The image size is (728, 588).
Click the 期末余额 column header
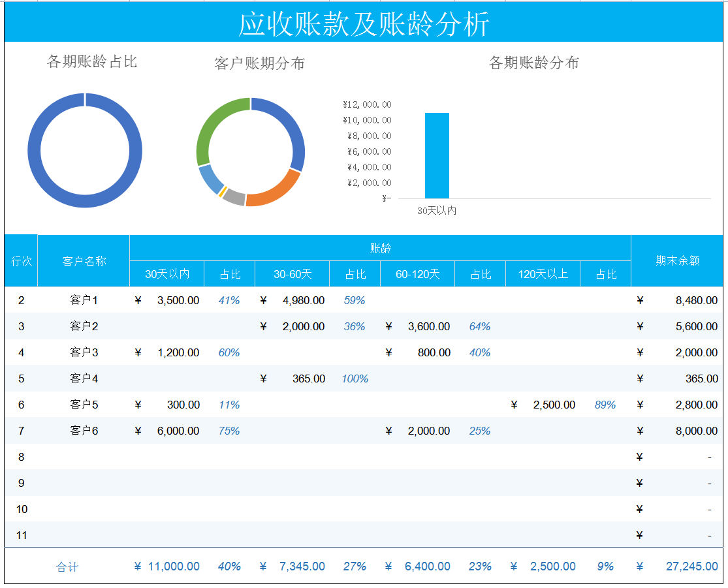tap(679, 260)
